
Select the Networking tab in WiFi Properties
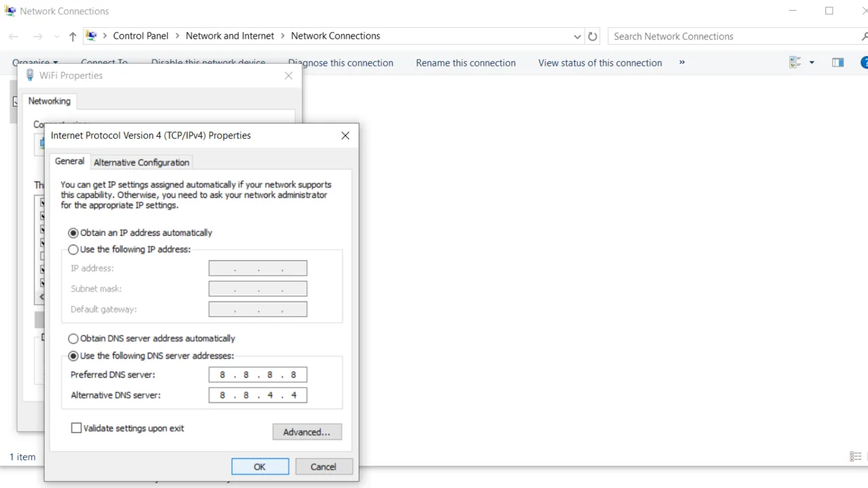(49, 100)
